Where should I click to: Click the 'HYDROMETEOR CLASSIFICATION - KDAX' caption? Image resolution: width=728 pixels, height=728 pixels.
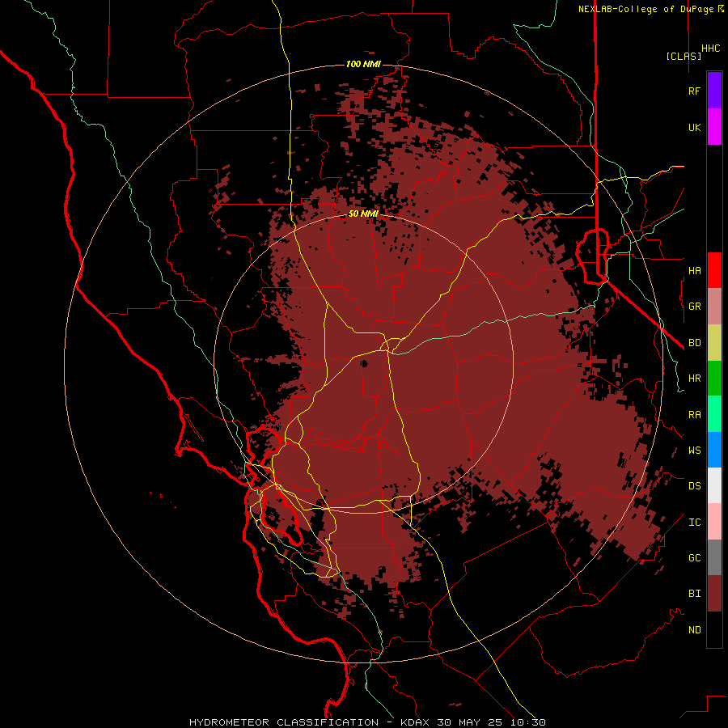point(309,722)
